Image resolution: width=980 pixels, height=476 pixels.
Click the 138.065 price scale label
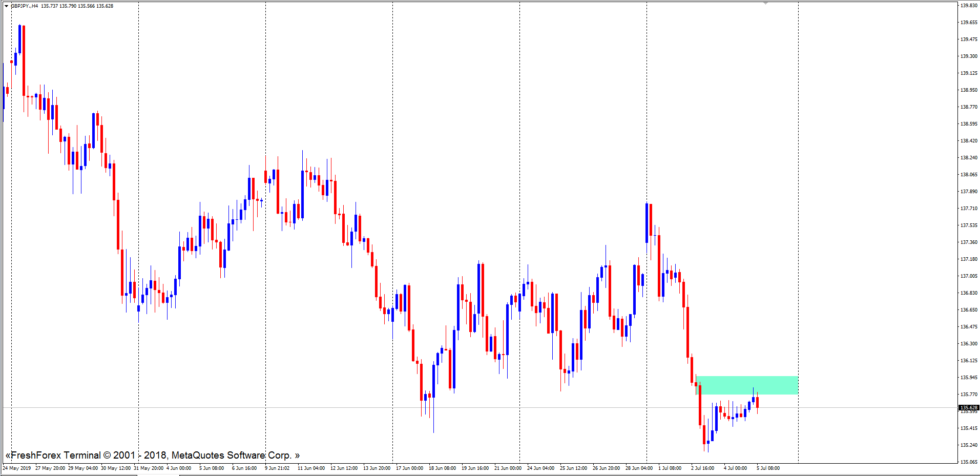(x=969, y=175)
